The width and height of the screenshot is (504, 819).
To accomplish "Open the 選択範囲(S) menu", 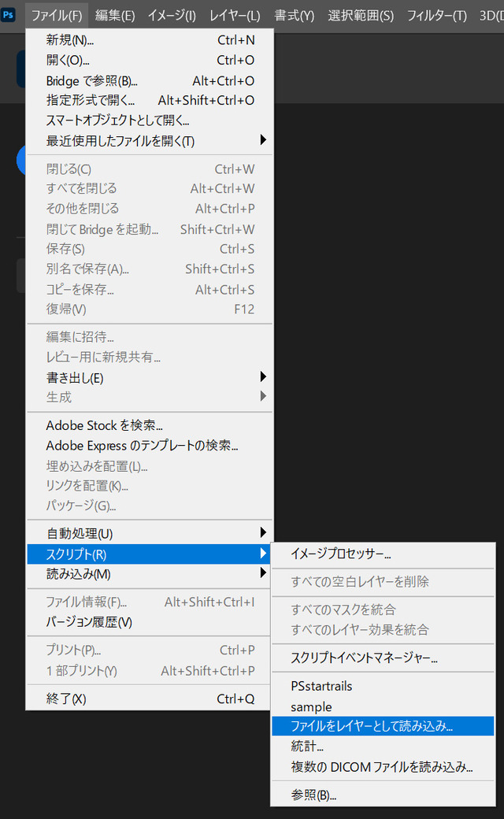I will point(361,16).
